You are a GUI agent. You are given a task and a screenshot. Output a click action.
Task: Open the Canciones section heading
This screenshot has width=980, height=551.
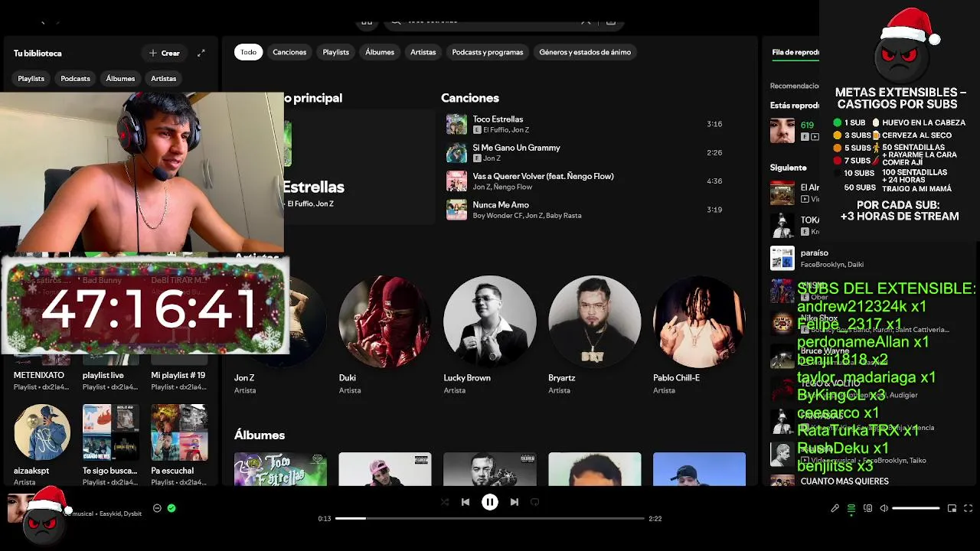click(x=470, y=98)
